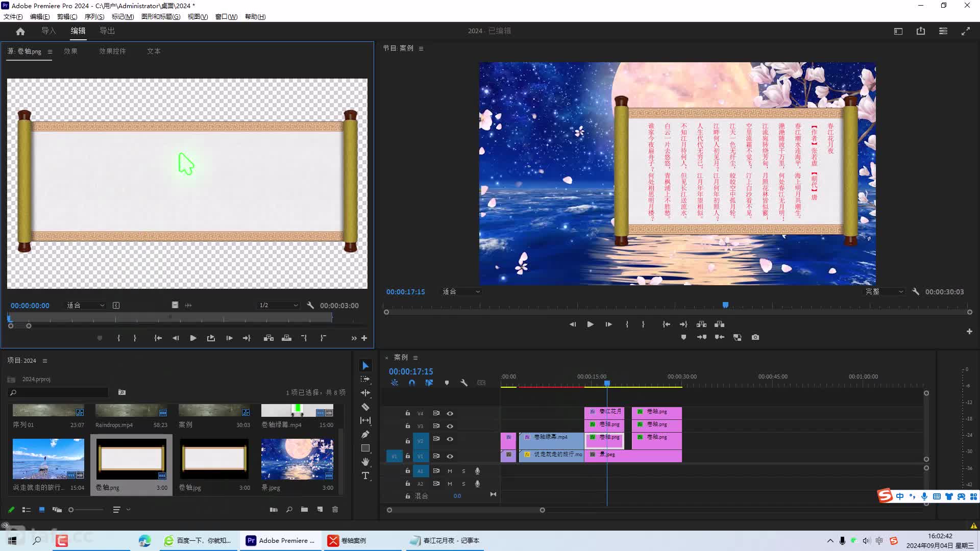Select the Ripple Edit tool
Image resolution: width=980 pixels, height=551 pixels.
click(365, 393)
